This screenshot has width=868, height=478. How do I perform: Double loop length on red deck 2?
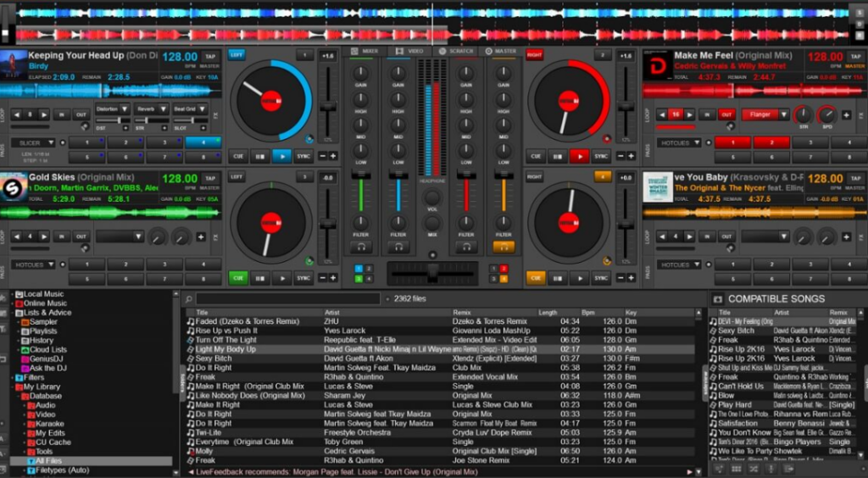click(689, 115)
